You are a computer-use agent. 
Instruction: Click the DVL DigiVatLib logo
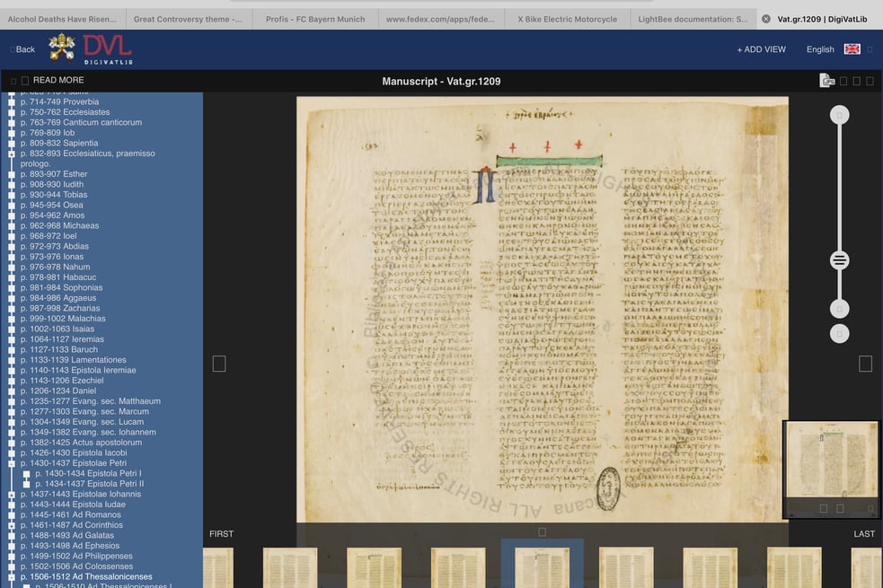click(x=107, y=49)
